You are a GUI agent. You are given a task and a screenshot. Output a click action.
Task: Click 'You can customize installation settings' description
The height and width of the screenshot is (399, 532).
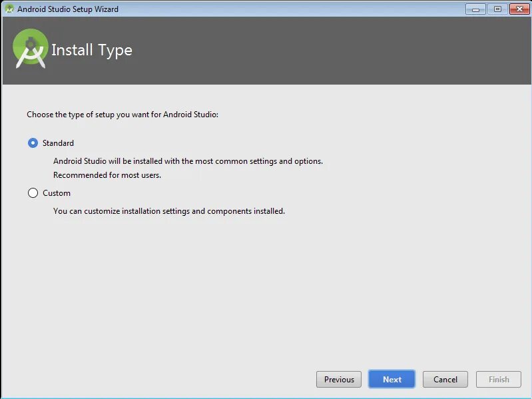pos(169,211)
